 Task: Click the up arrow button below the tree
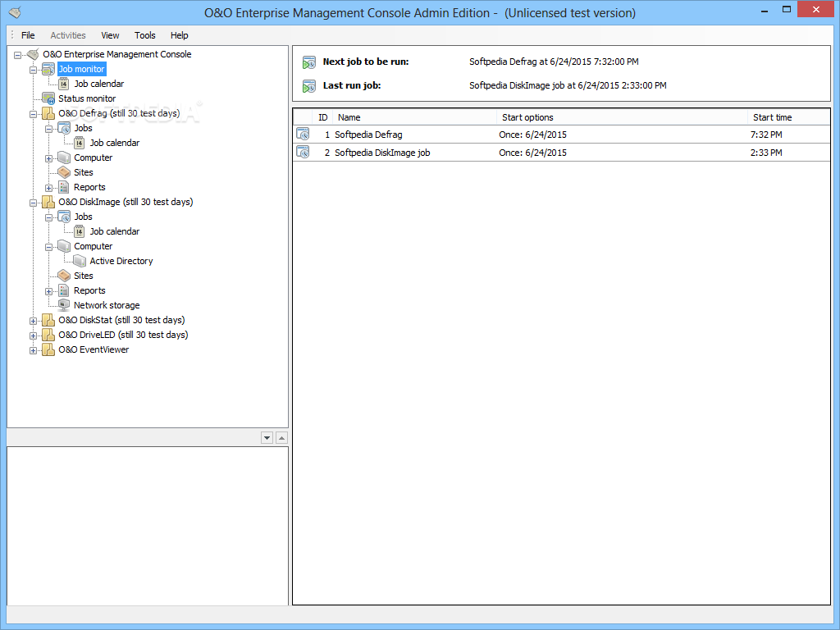pyautogui.click(x=282, y=438)
